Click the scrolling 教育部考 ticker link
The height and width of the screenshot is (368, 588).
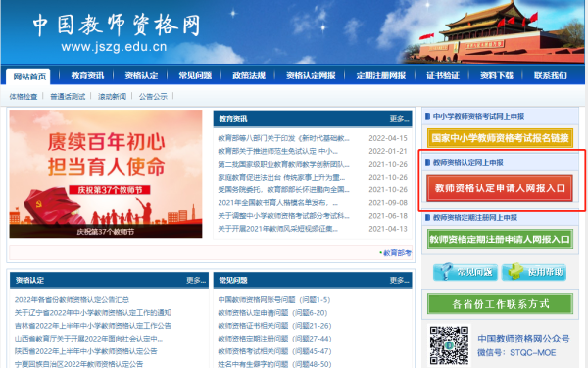tap(397, 253)
